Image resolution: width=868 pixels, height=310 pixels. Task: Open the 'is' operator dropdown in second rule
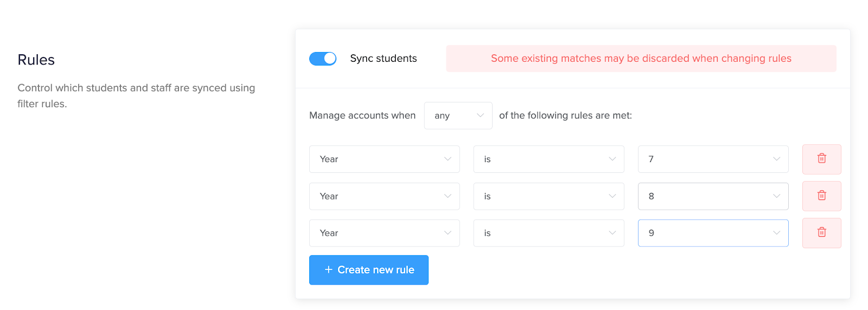click(x=548, y=196)
